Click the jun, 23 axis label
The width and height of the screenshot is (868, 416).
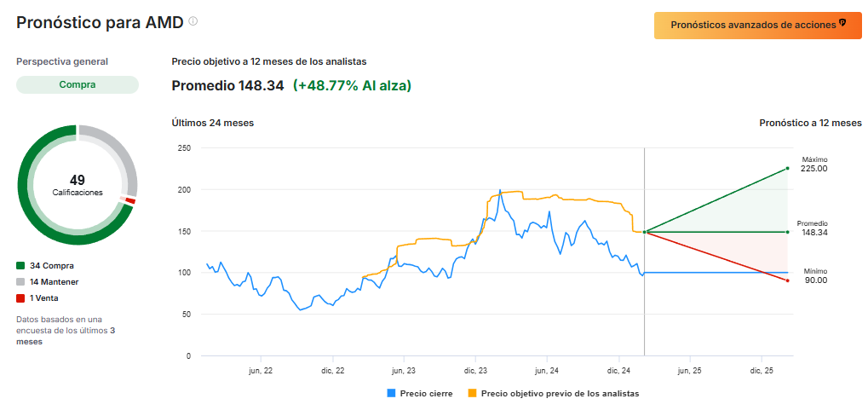pyautogui.click(x=405, y=369)
